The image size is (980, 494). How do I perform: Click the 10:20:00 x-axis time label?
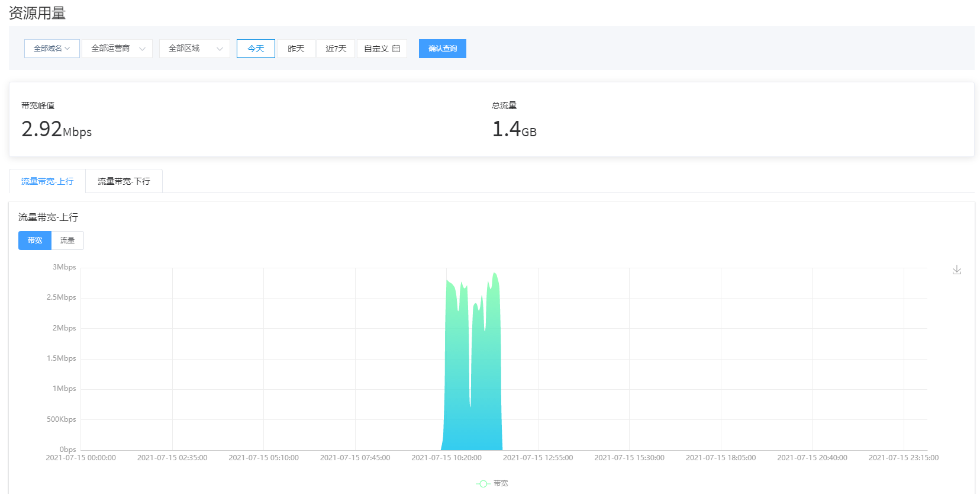446,458
